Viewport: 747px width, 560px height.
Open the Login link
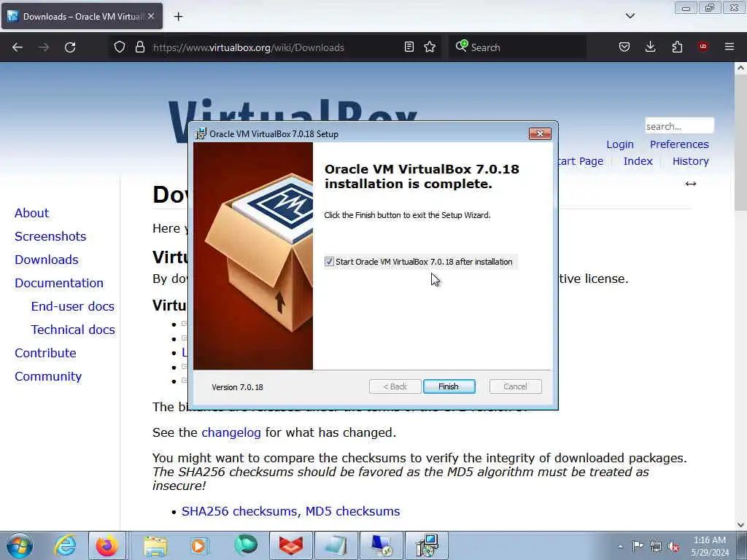click(620, 144)
